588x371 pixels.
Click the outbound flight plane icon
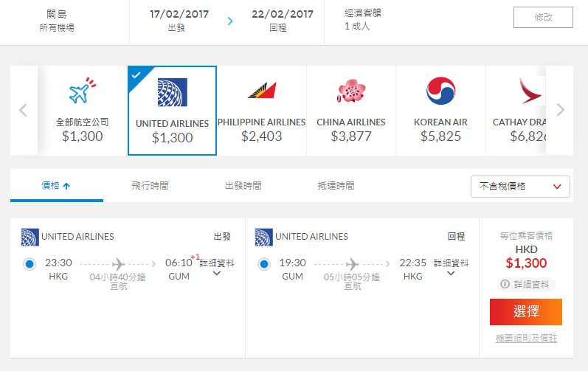pos(119,264)
